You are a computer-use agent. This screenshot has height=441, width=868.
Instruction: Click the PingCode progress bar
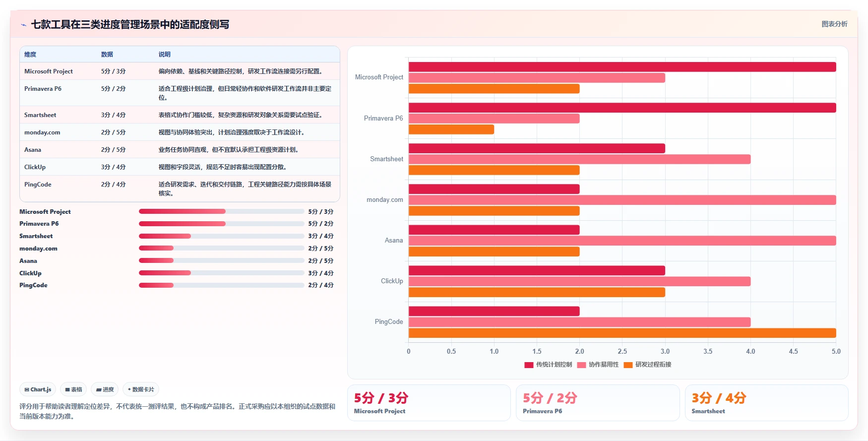222,285
